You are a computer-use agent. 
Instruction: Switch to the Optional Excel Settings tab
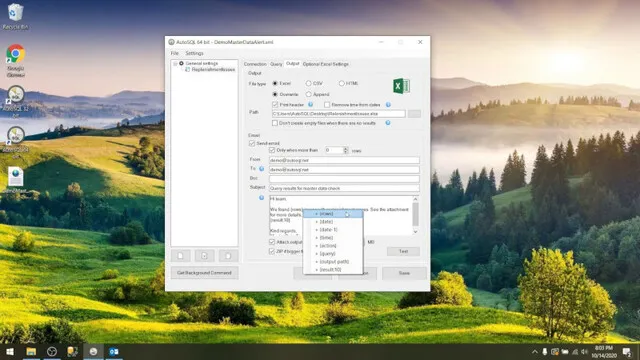326,64
